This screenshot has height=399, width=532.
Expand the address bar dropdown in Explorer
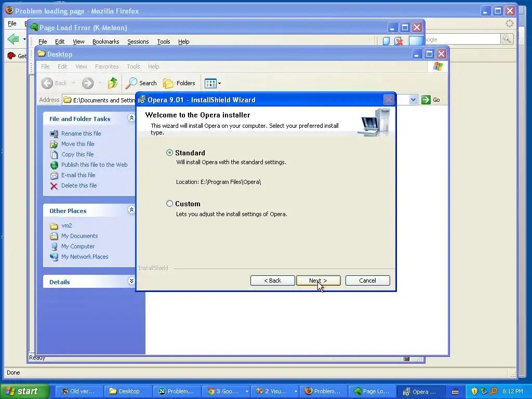click(x=413, y=100)
